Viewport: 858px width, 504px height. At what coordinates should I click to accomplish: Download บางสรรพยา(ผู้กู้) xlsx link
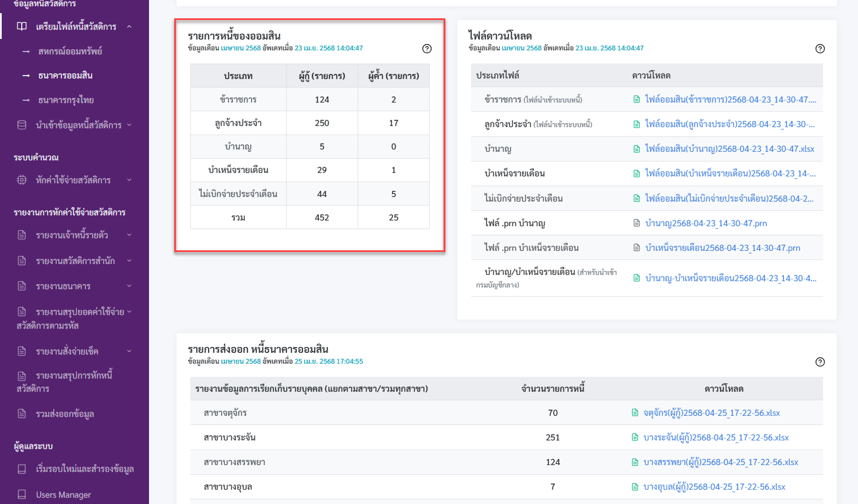721,462
